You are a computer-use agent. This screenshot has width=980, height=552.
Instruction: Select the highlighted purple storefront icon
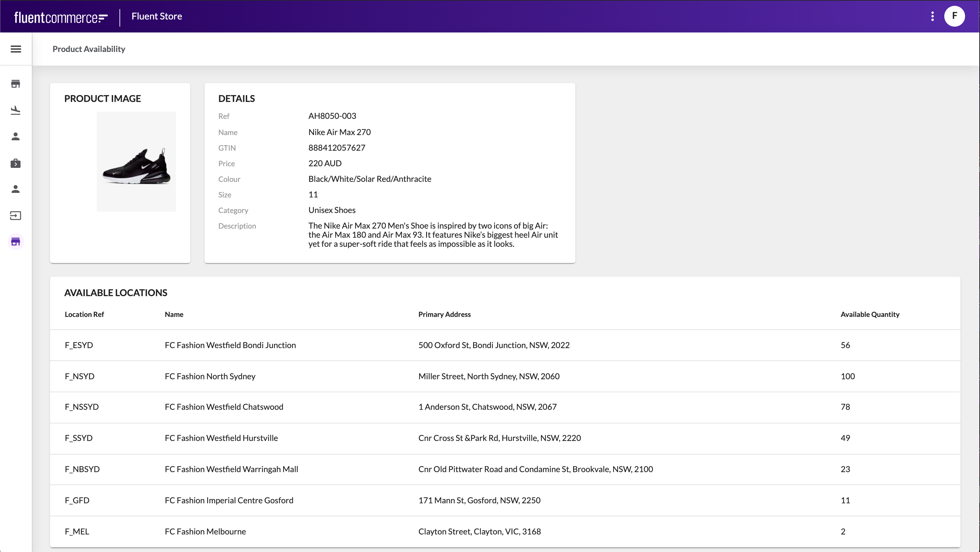pyautogui.click(x=16, y=242)
